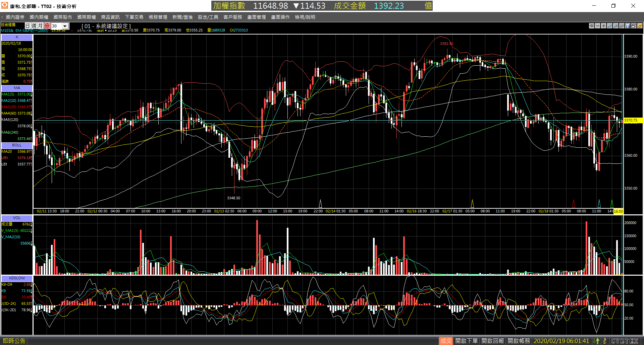
Task: Click the [01 - 系統建議設定] template label
Action: click(x=106, y=26)
